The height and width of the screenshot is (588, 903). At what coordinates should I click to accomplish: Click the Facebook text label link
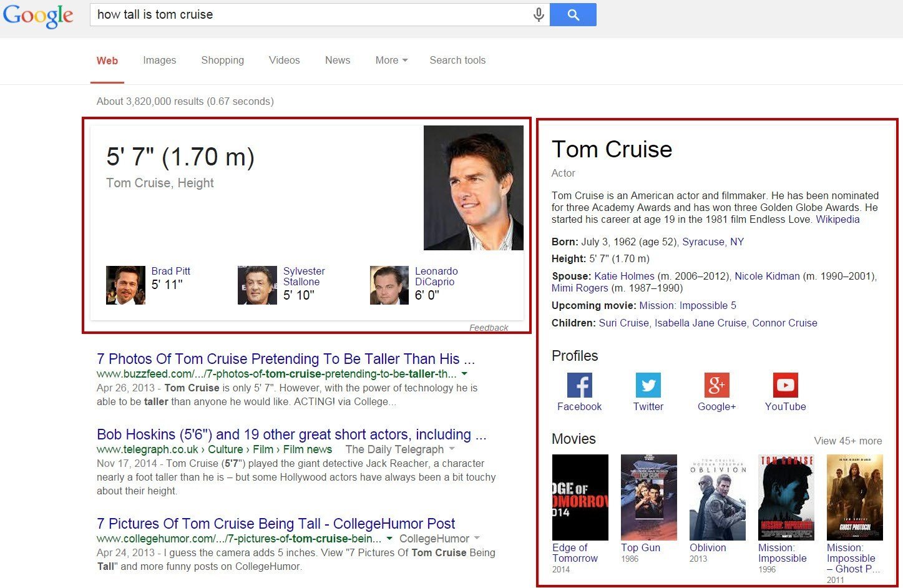pos(580,406)
